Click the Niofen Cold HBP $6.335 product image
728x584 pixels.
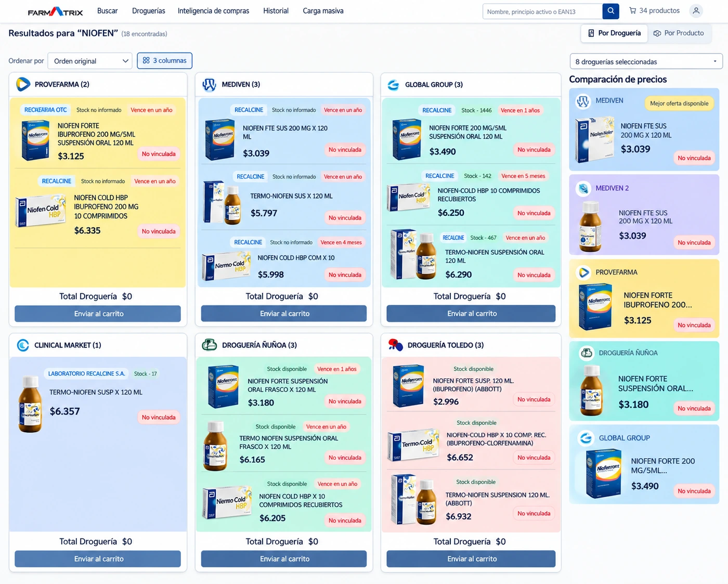click(41, 211)
